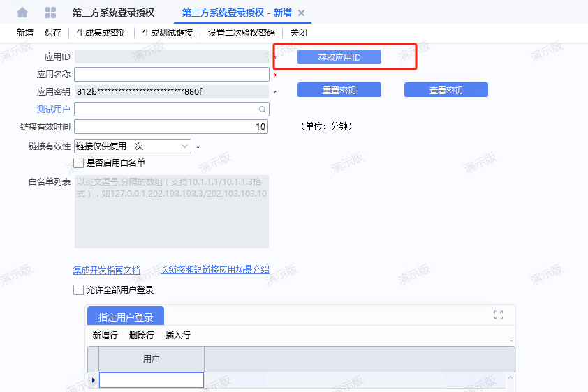Close the 第三方系统登录授权 - 新增 tab
588x392 pixels.
pyautogui.click(x=301, y=13)
